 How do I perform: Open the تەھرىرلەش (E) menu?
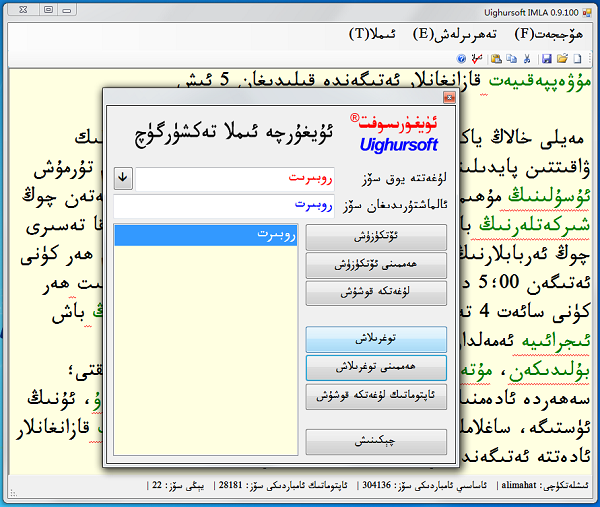[x=455, y=34]
